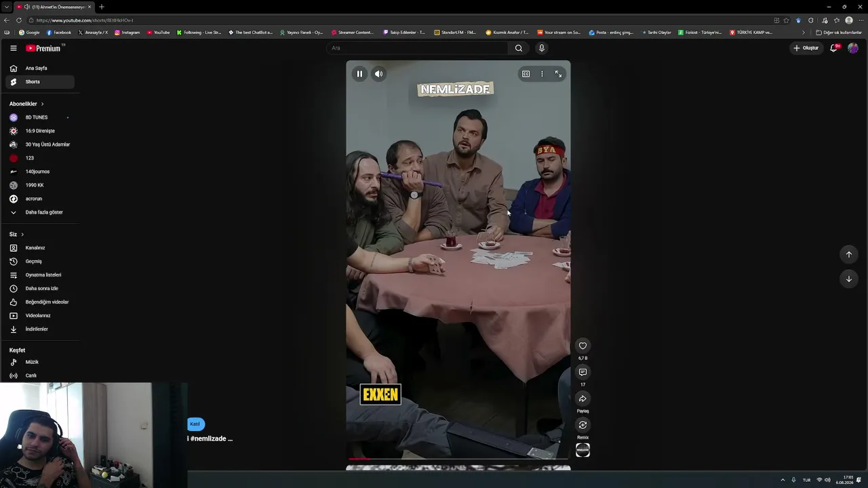Open the Instagram bookmark
Image resolution: width=868 pixels, height=488 pixels.
[x=127, y=33]
